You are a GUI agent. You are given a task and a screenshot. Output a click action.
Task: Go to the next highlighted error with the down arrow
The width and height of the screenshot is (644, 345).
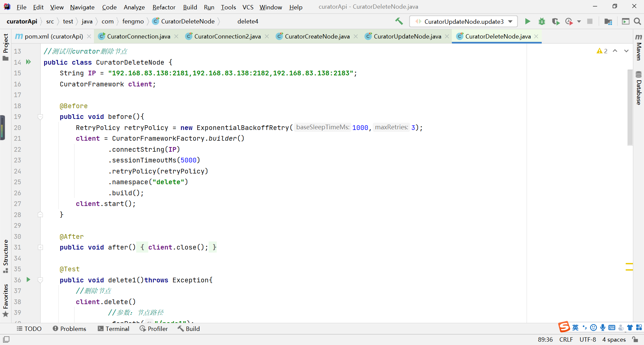coord(626,51)
